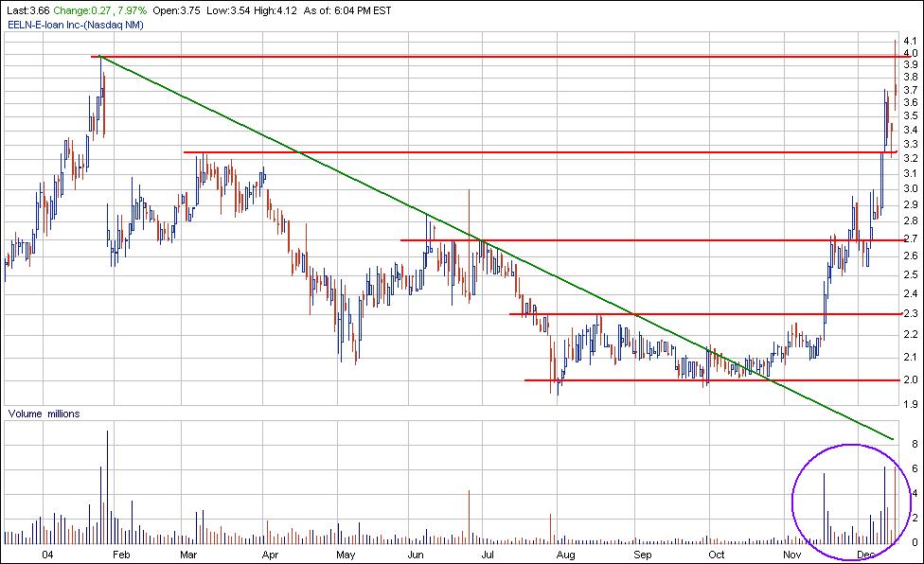
Task: Click the 'Apr' month label
Action: coord(270,555)
